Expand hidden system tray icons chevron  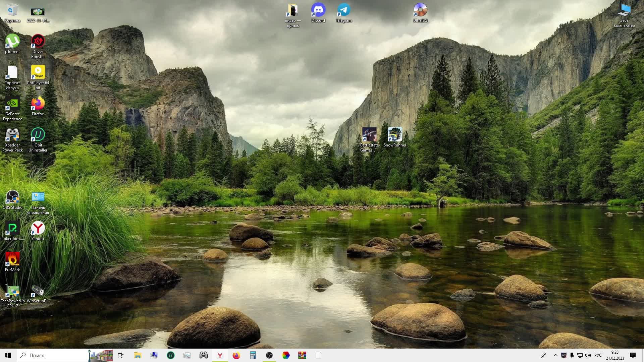point(555,355)
